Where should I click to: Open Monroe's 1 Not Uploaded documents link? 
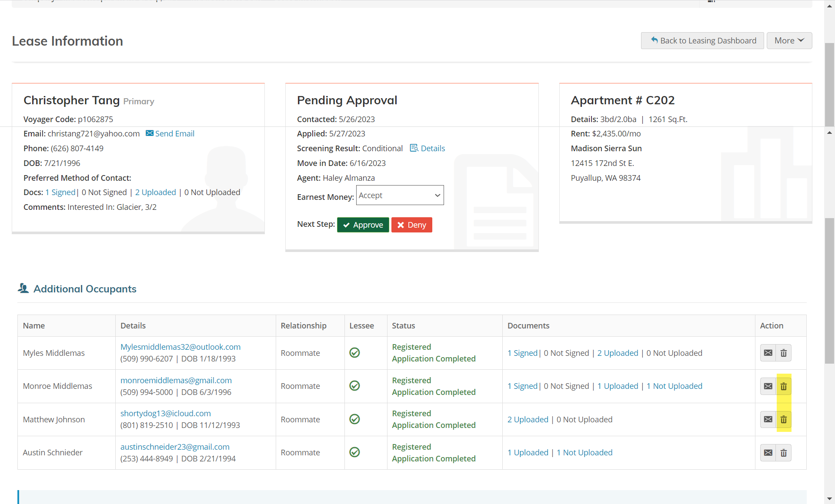(674, 386)
